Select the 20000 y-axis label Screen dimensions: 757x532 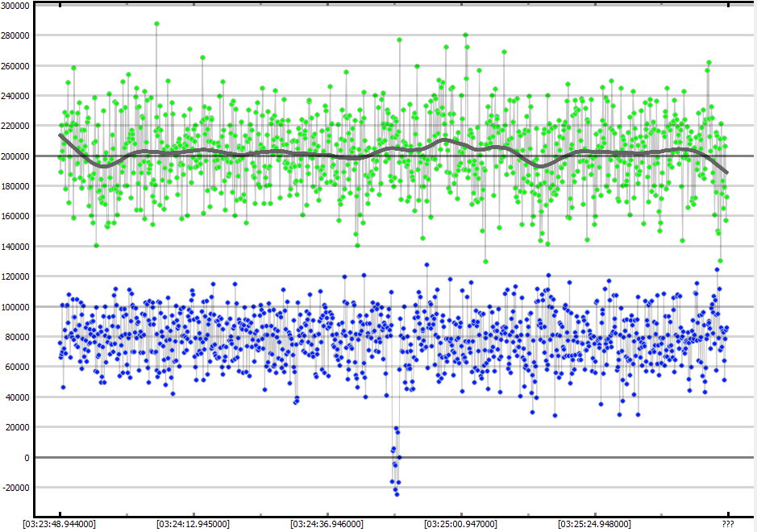pyautogui.click(x=19, y=427)
